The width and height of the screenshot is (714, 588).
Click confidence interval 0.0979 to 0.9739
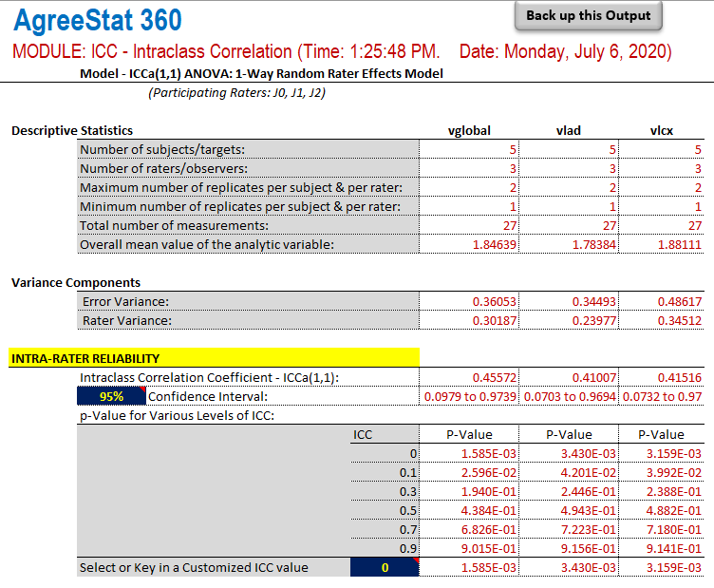click(470, 397)
